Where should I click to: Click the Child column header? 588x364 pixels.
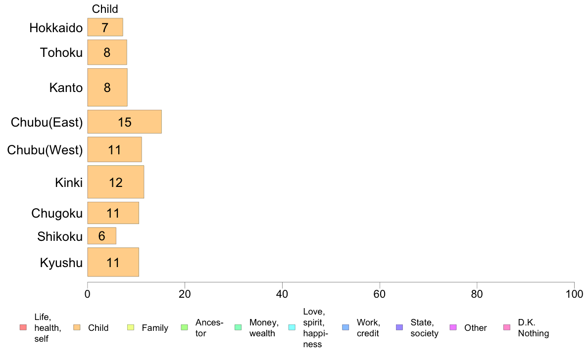105,8
